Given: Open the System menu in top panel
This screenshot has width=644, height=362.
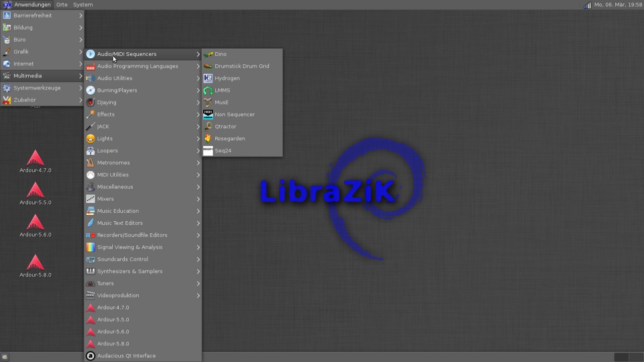Looking at the screenshot, I should click(83, 5).
